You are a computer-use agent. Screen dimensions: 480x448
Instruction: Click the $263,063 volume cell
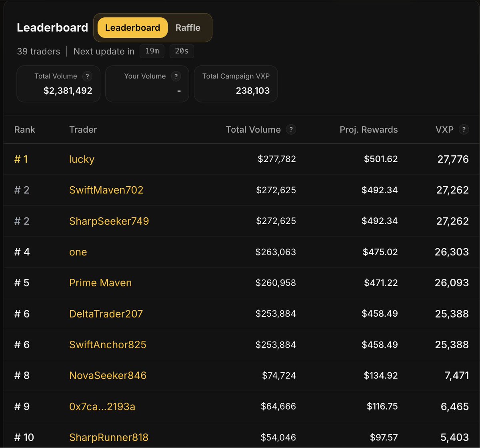(276, 252)
